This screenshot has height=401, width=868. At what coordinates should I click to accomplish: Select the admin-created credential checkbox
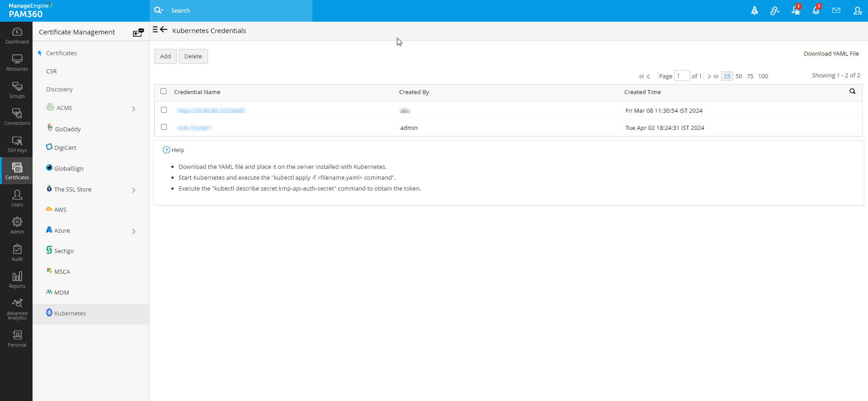164,127
